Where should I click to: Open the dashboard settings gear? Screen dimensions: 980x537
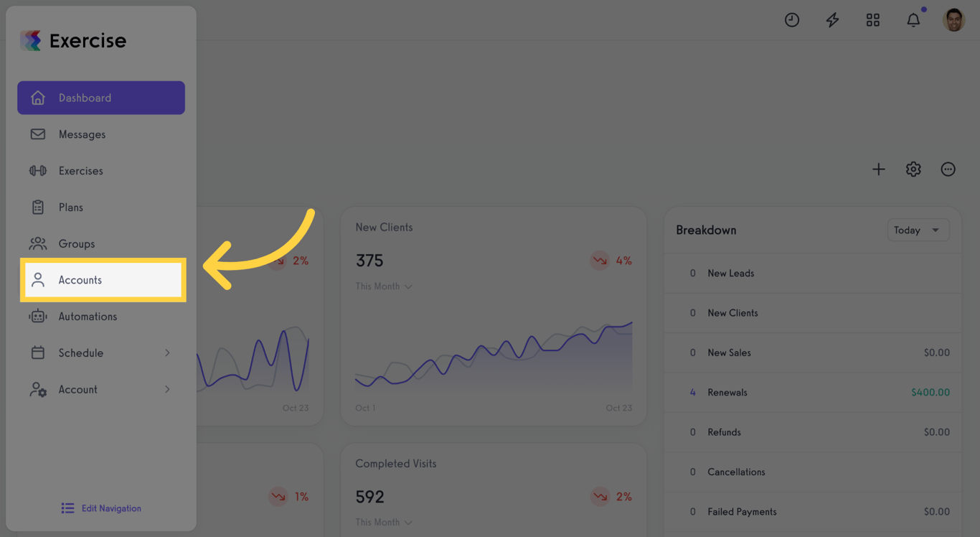click(913, 169)
